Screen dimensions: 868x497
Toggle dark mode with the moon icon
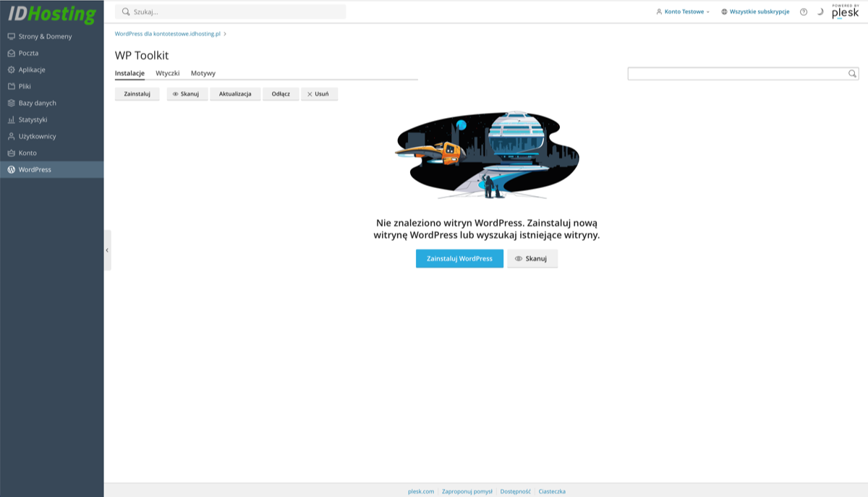click(820, 12)
